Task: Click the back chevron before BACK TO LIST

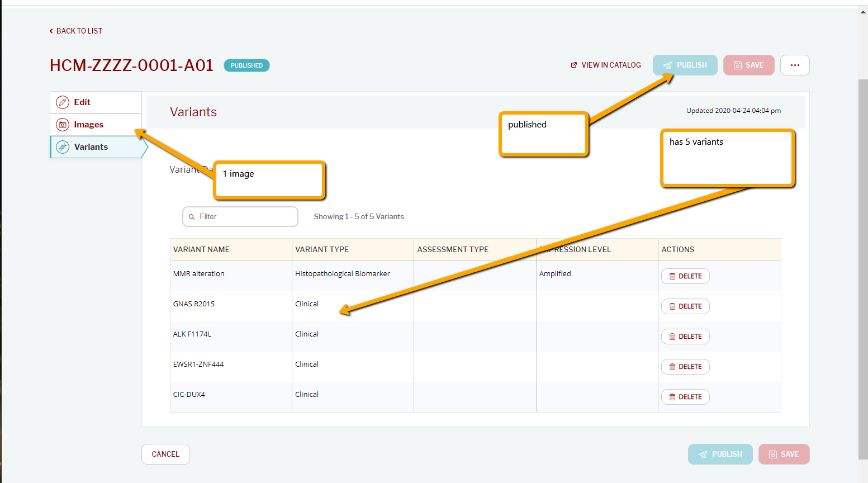Action: [51, 31]
